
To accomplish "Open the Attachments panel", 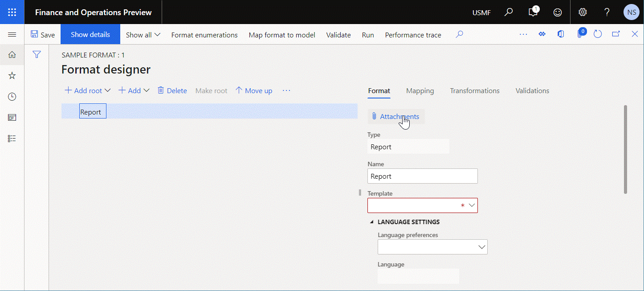I will pos(396,116).
